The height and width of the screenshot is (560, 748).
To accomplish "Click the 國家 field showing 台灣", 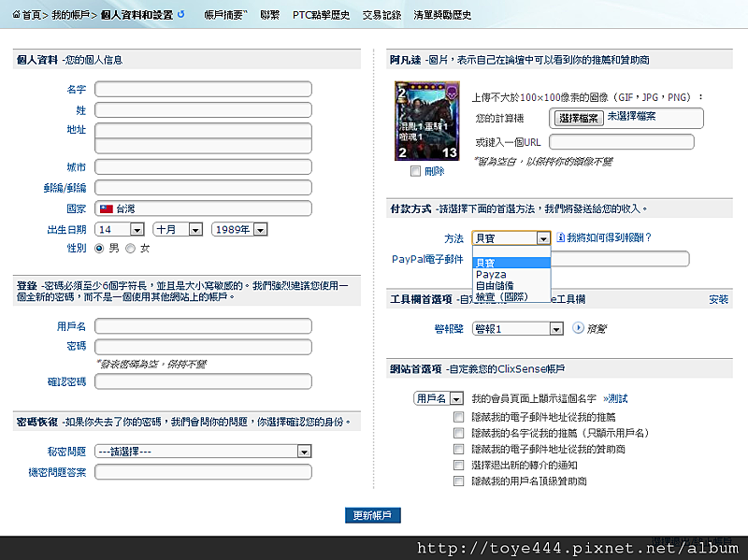I will point(203,208).
